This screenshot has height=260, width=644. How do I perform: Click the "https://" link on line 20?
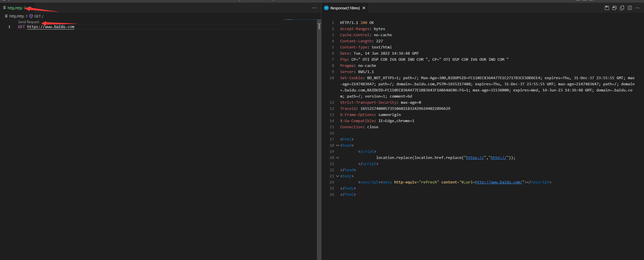point(475,158)
